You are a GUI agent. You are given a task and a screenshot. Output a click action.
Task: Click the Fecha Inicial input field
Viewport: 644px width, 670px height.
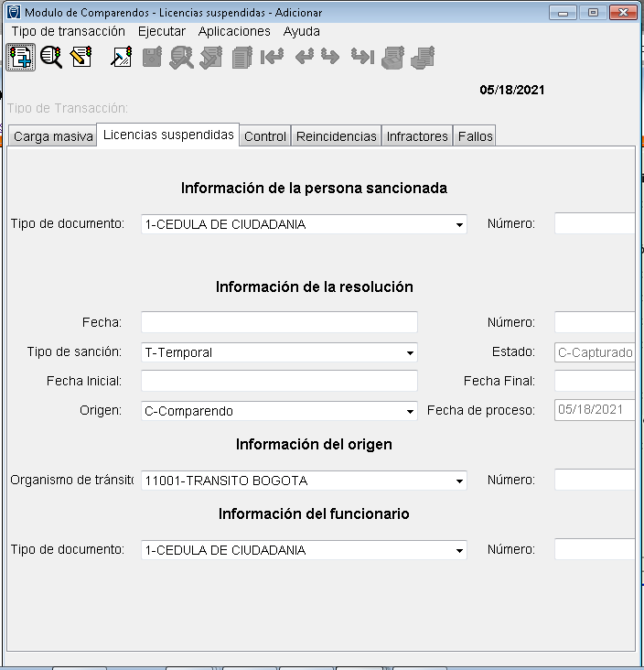click(279, 381)
